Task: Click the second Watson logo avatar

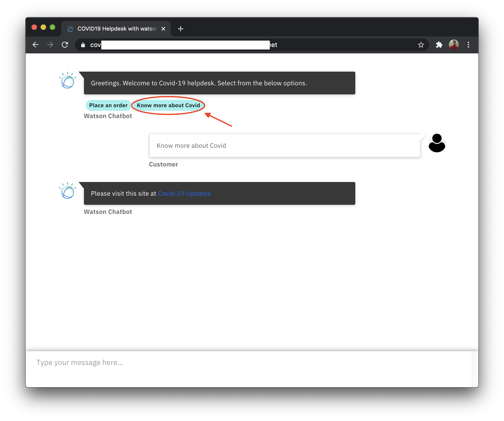Action: coord(68,191)
